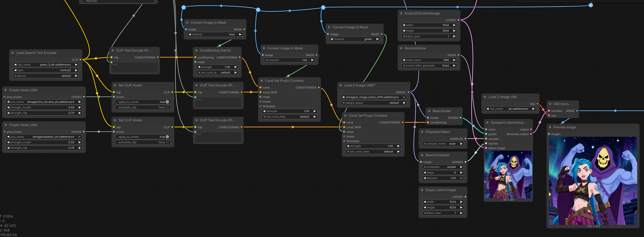This screenshot has height=237, width=644.
Task: Click the NOISE output port on RandomNoise
Action: click(458, 55)
